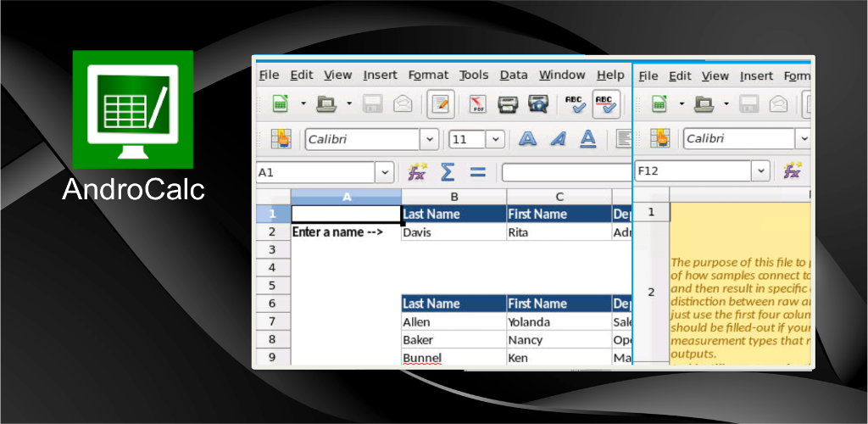868x424 pixels.
Task: Expand Open file dropdown arrow, right window
Action: (x=726, y=103)
